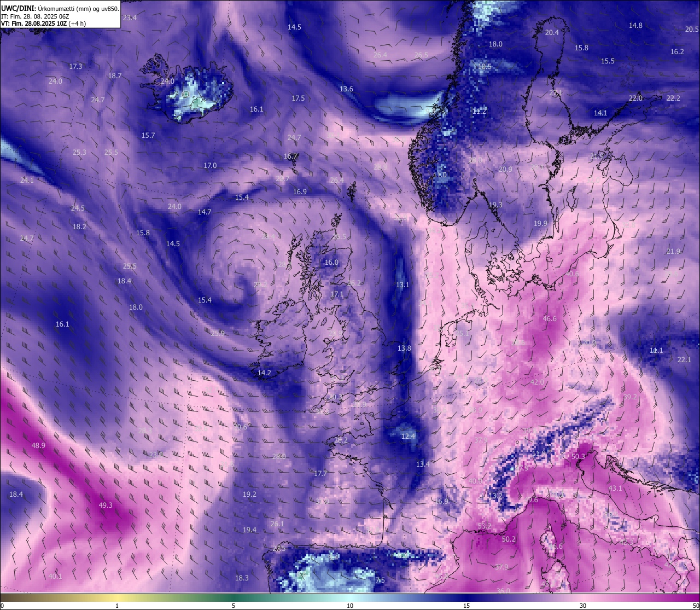Click the value 42.0 over central Europe
The image size is (700, 610).
click(537, 382)
